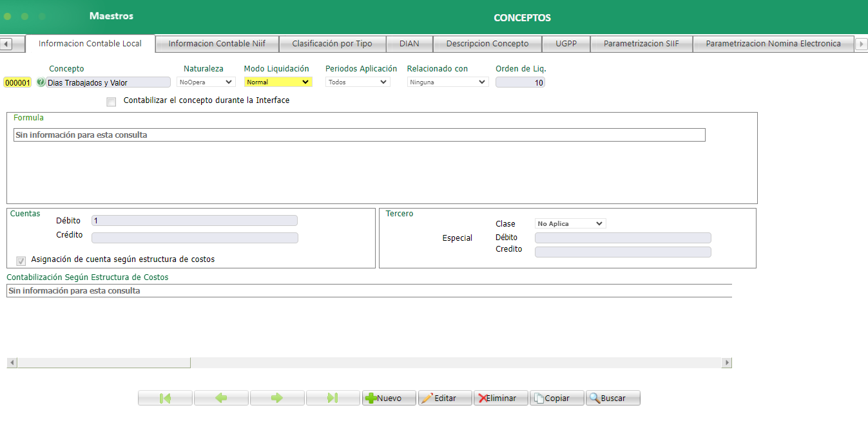
Task: Open the Periodos Aplicación dropdown
Action: 357,82
